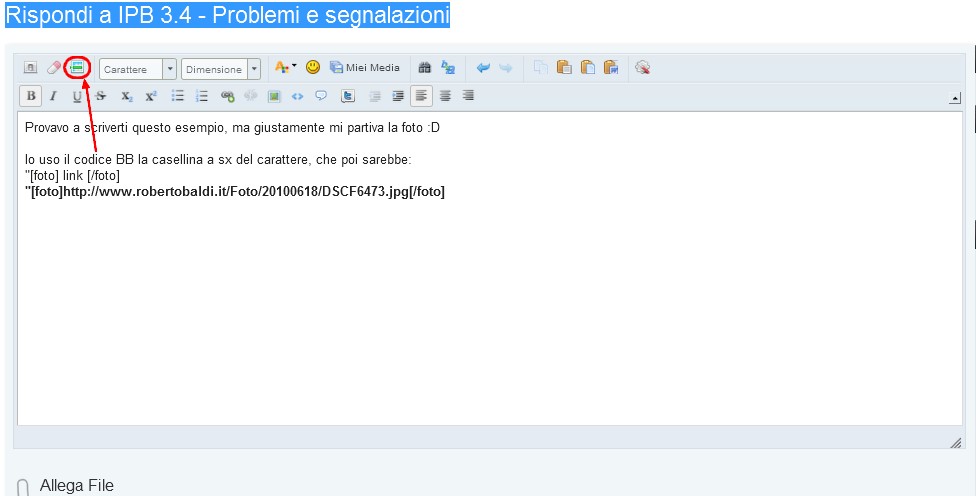Insert a code block with the code icon

(x=297, y=96)
